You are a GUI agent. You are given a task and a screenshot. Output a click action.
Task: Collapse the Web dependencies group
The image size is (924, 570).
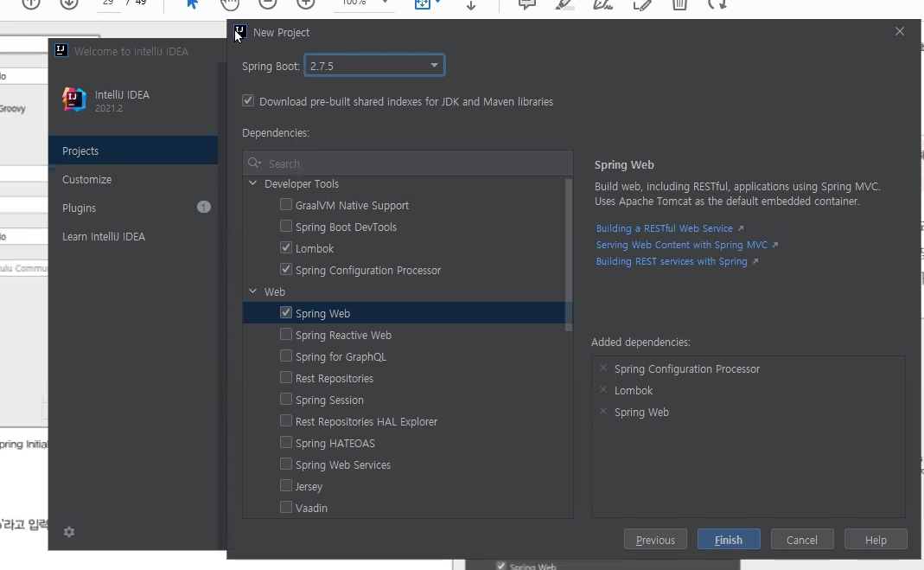click(252, 291)
